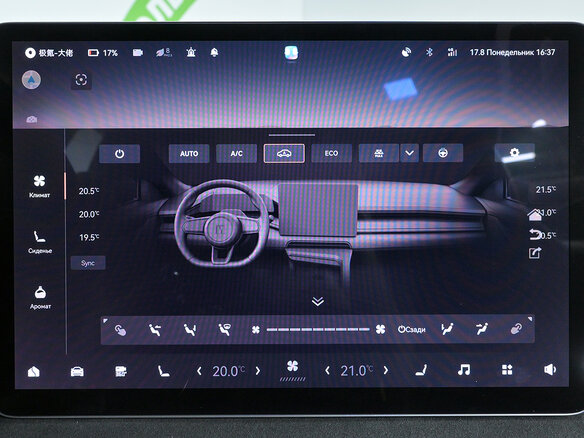Screen dimensions: 584x438
Task: Increase passenger temperature 21.0°C right arrow
Action: pyautogui.click(x=386, y=370)
